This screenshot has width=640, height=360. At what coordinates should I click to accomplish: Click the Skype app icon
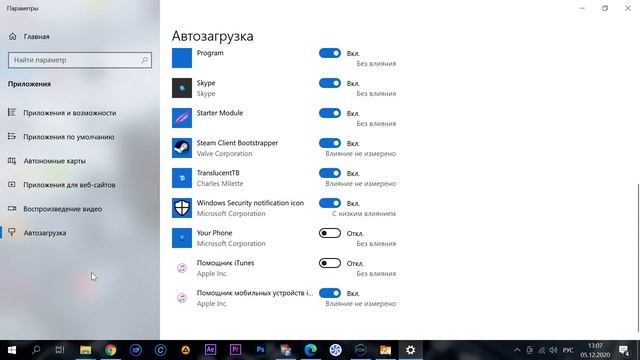pyautogui.click(x=182, y=88)
